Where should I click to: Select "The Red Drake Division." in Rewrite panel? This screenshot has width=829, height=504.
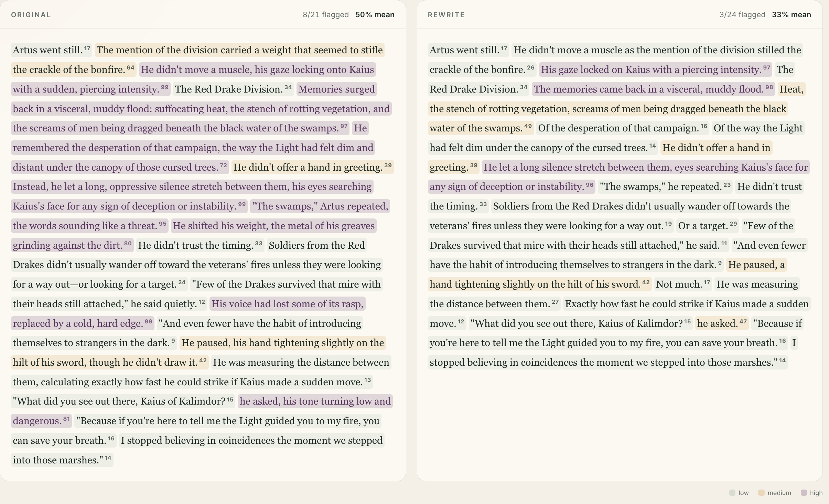coord(478,89)
